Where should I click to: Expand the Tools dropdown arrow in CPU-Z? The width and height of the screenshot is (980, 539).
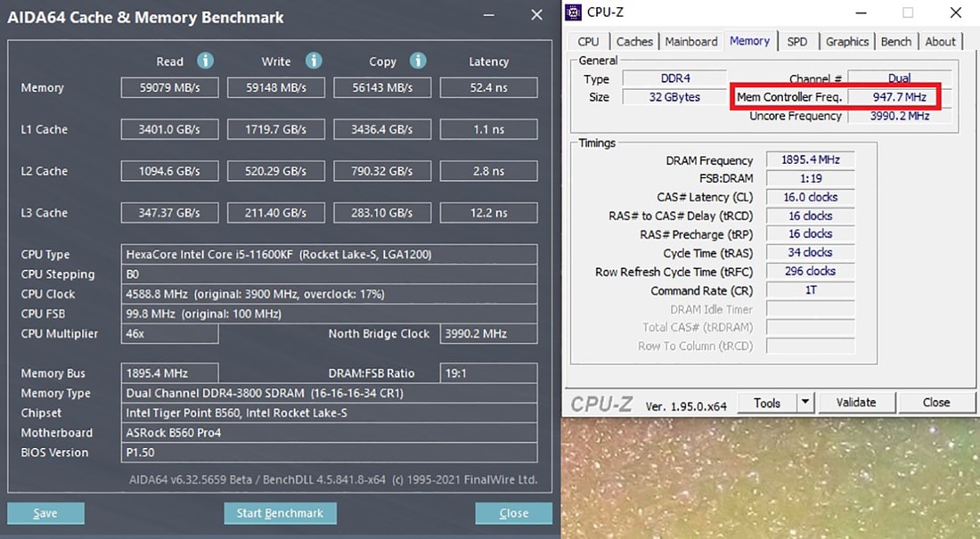(x=805, y=403)
